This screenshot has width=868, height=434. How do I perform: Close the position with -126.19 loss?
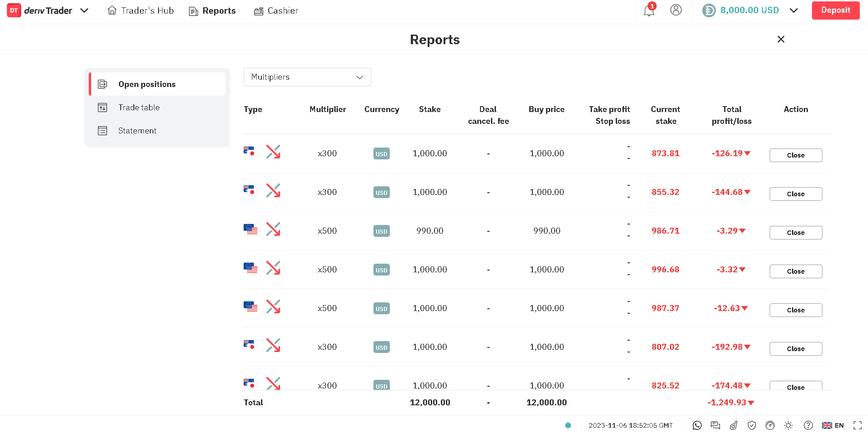(x=796, y=155)
